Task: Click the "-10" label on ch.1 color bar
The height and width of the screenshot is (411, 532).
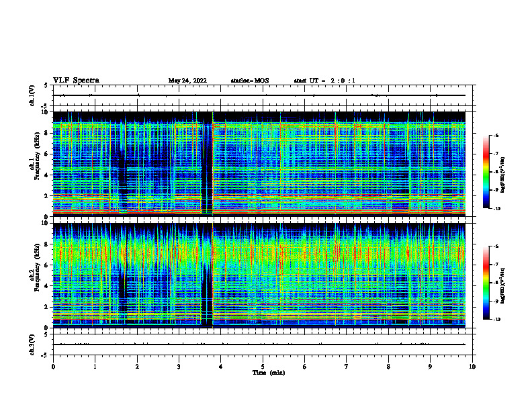Action: [496, 208]
